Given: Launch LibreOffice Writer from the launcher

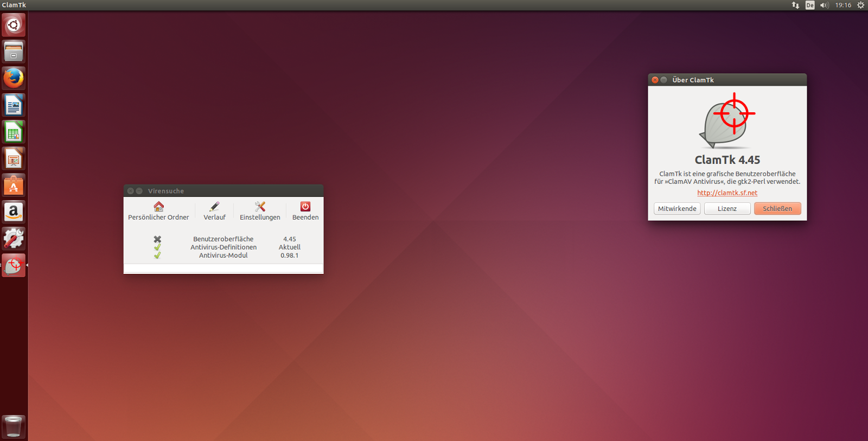Looking at the screenshot, I should point(14,105).
